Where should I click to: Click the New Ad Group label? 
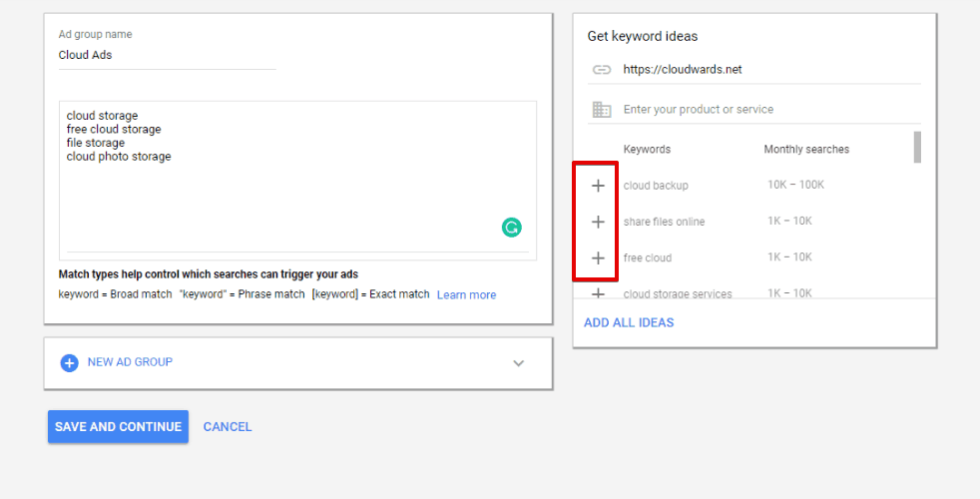click(x=130, y=362)
